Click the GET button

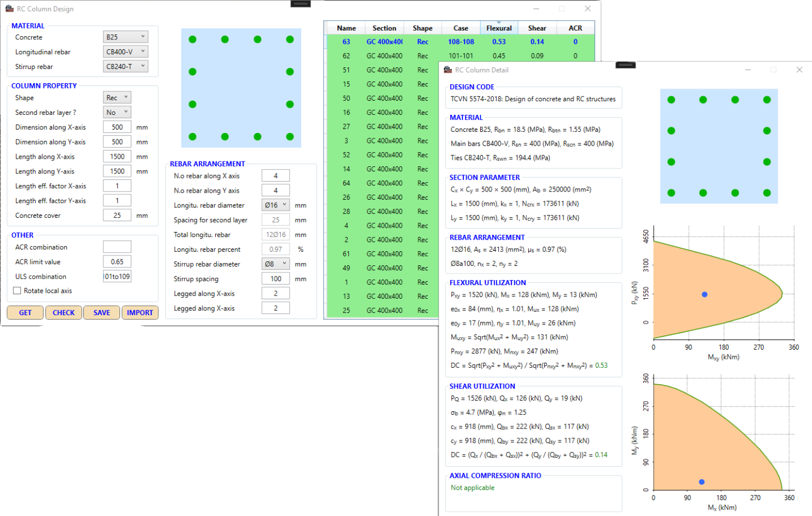click(x=25, y=312)
